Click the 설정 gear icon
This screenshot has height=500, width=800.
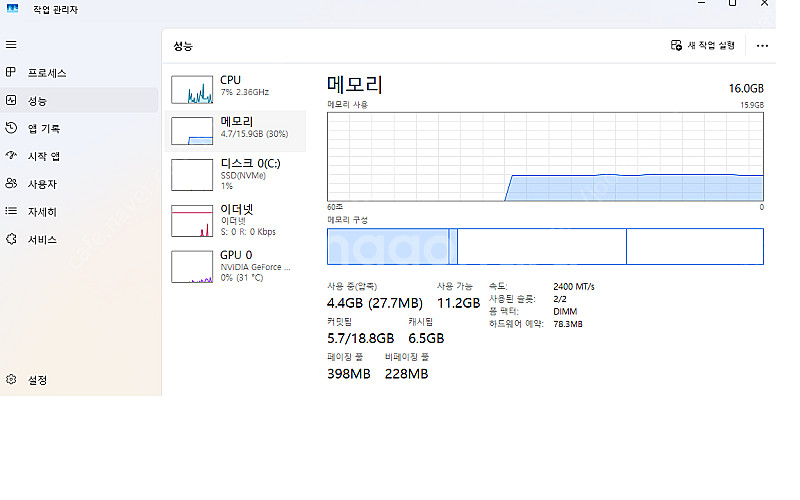11,379
